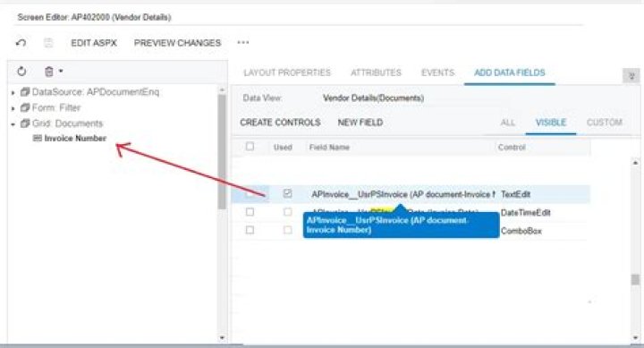Open the delete dropdown arrow

pos(61,71)
